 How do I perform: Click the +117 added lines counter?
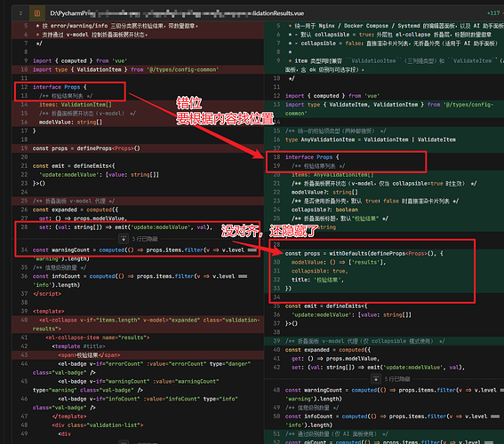click(493, 13)
